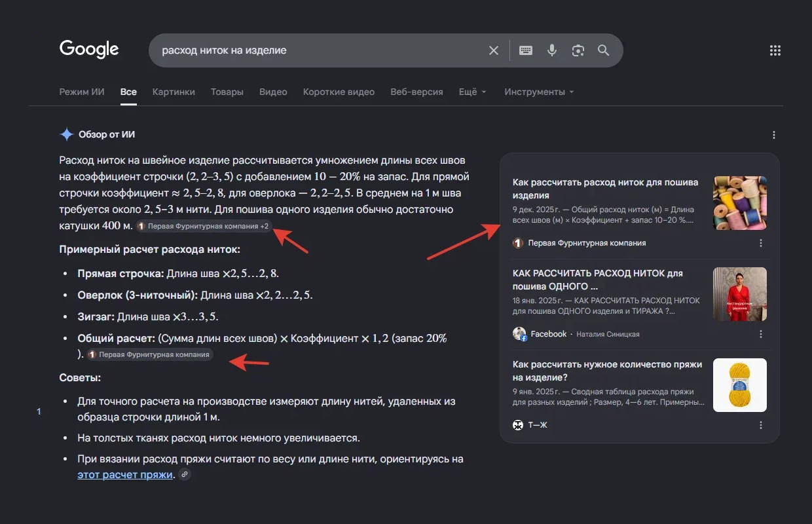Switch to Видео tab

[x=273, y=92]
